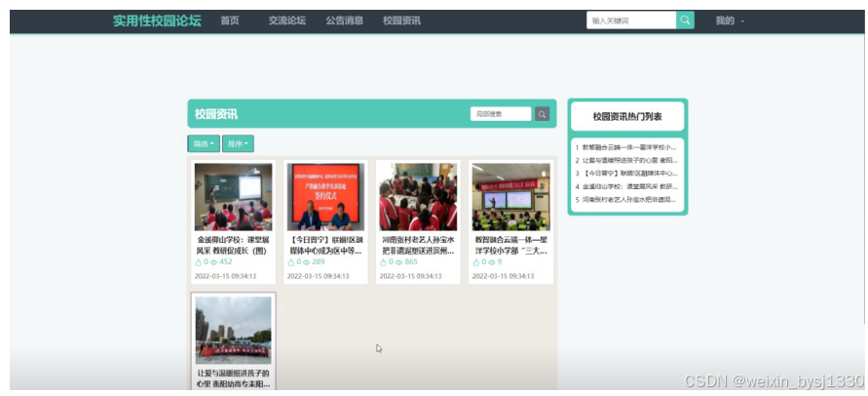
Task: Click the date under 金溪仰山学校 card
Action: pyautogui.click(x=225, y=276)
